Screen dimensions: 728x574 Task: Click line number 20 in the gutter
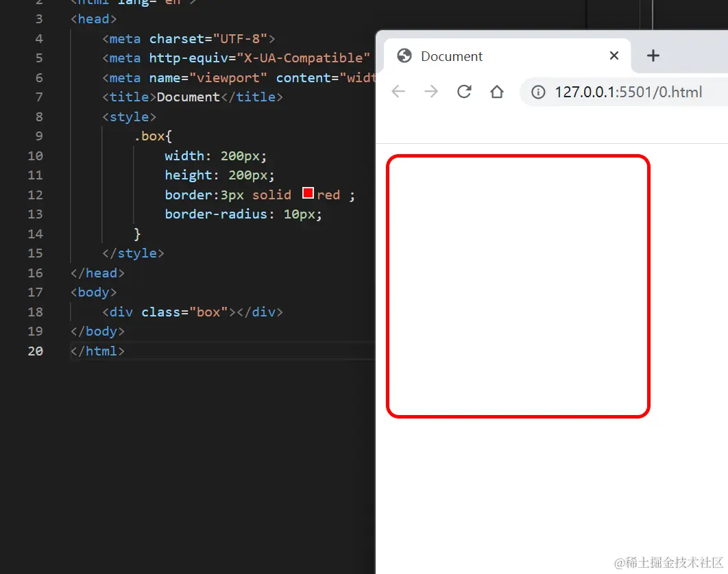(x=35, y=351)
